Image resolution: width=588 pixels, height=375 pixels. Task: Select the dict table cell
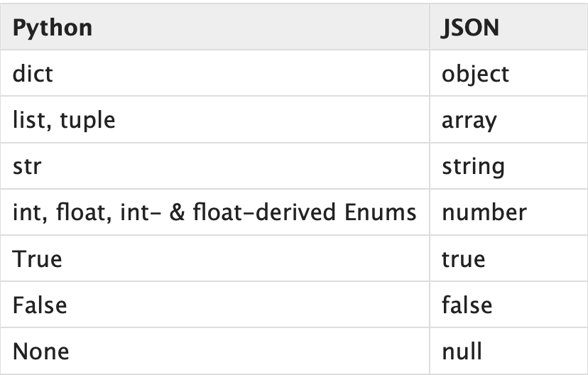tap(215, 73)
